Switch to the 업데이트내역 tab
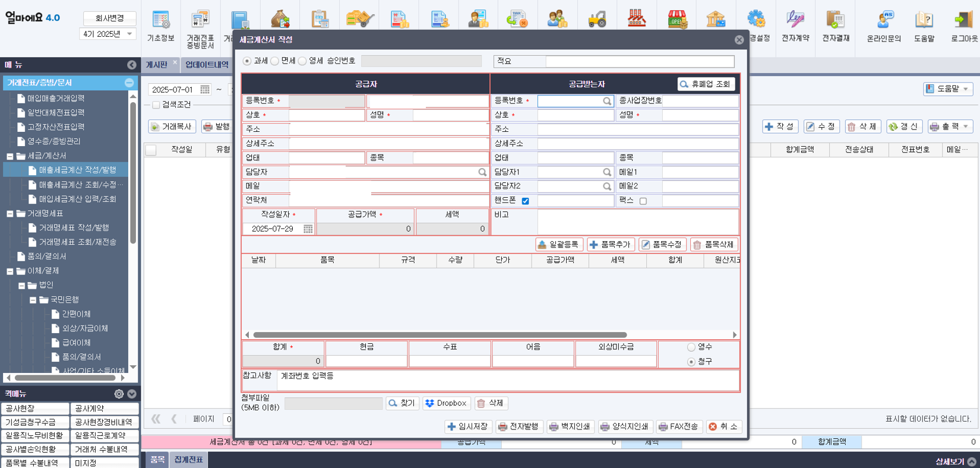This screenshot has height=468, width=980. [207, 65]
